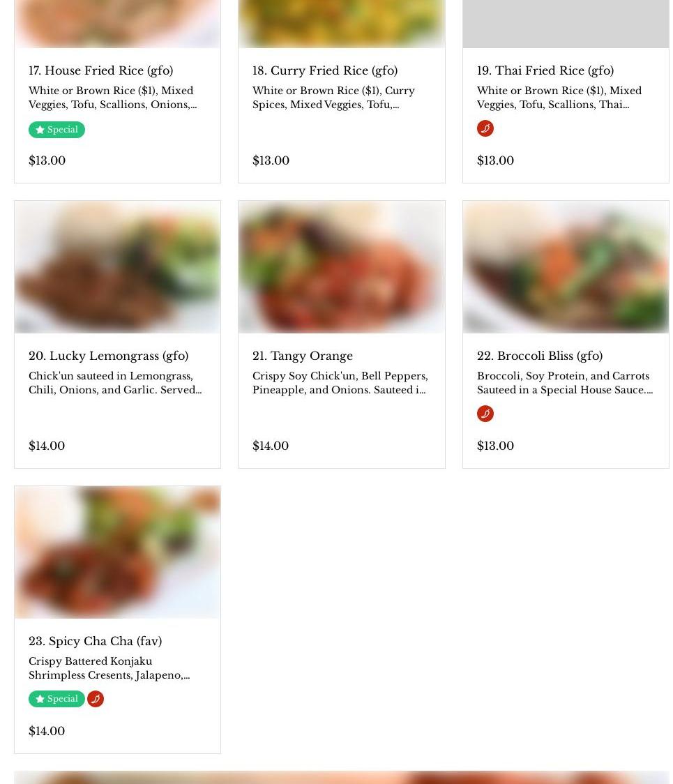
Task: Click the spicy chili icon on Broccoli Bliss
Action: tap(485, 414)
